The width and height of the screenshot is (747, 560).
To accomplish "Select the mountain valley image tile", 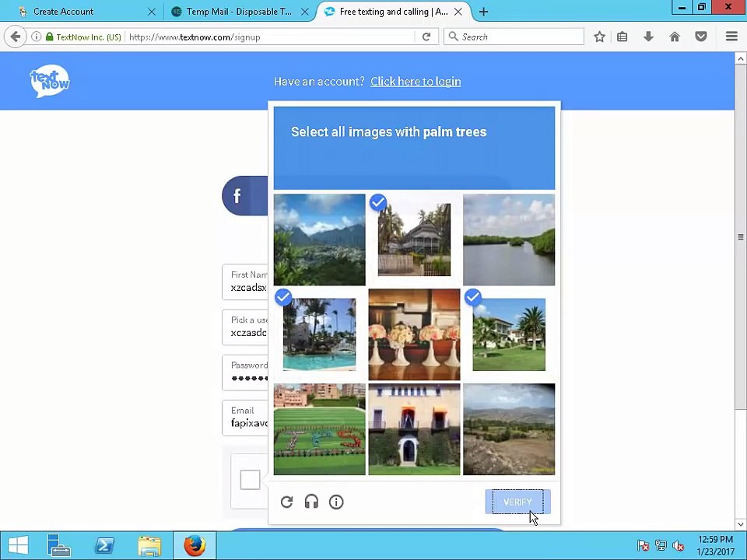I will coord(319,240).
